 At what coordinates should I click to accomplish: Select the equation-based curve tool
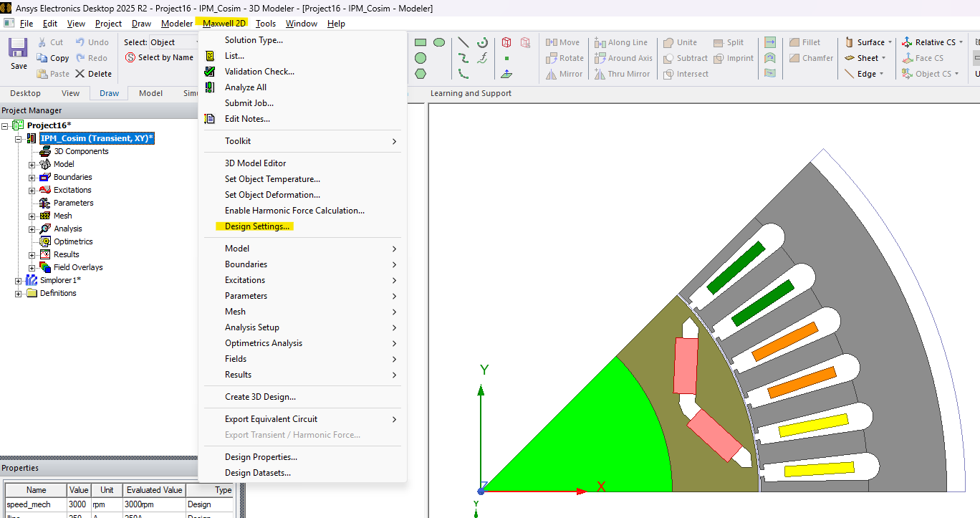(483, 58)
